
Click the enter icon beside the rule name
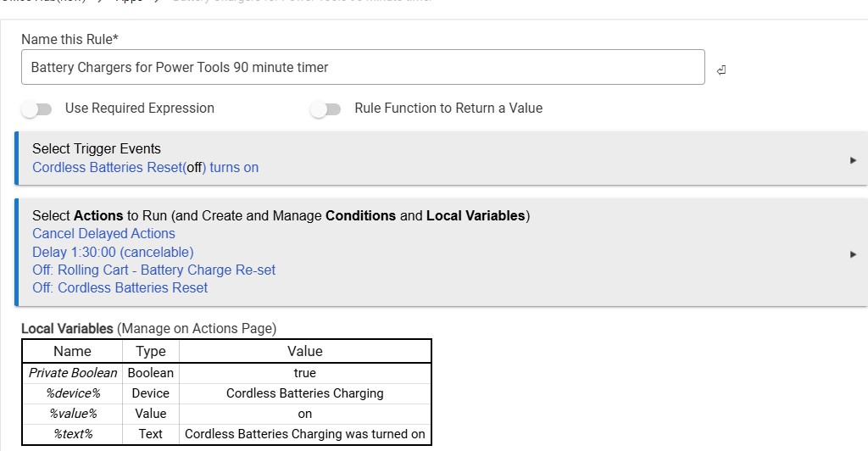tap(721, 70)
